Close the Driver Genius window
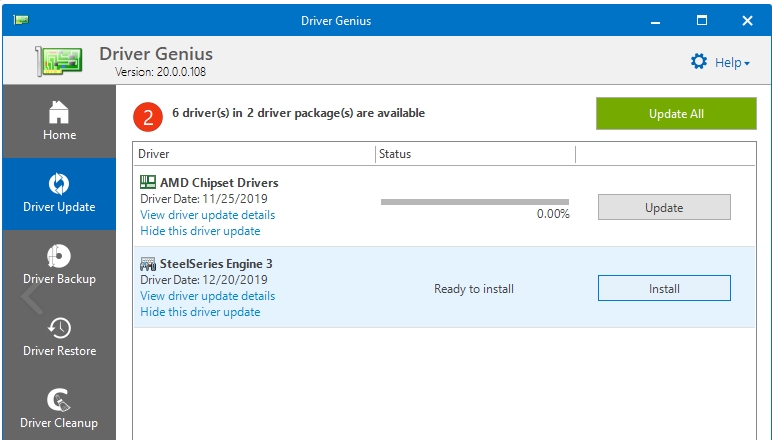This screenshot has height=440, width=772. 747,21
